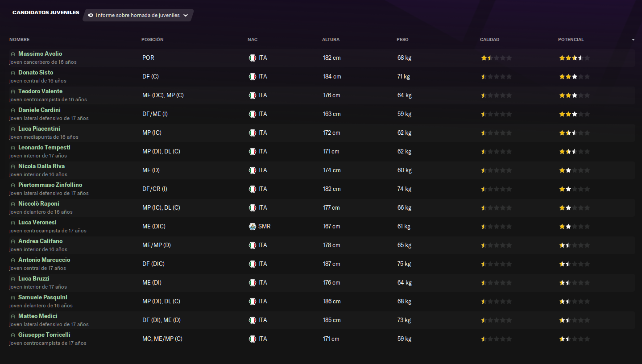Viewport: 642px width, 364px height.
Task: Click Luca Veronesi's potential star rating
Action: [x=575, y=226]
